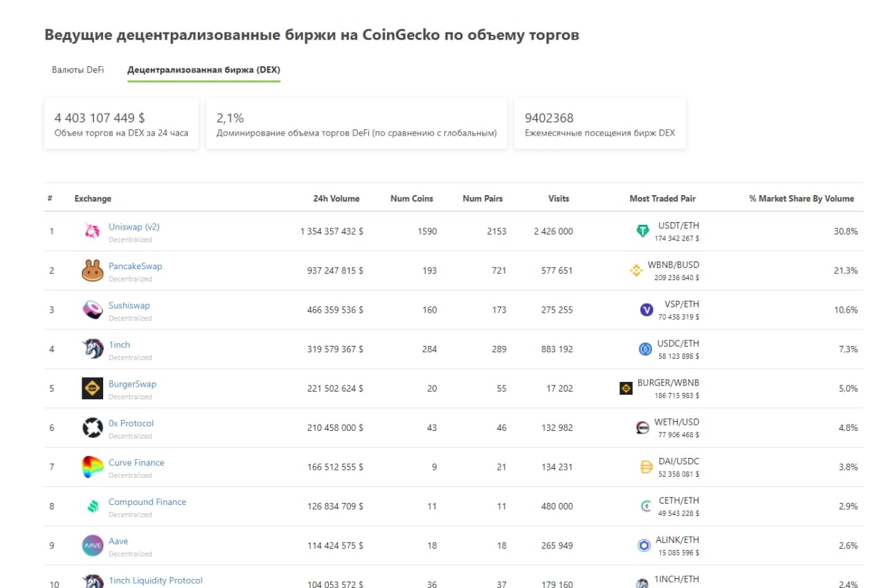Open the 0x Protocol exchange link
This screenshot has height=588, width=886.
pyautogui.click(x=132, y=423)
